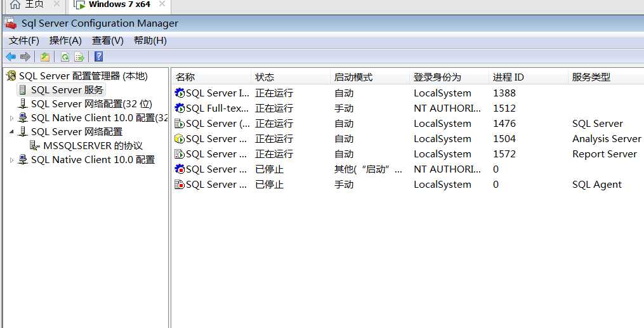
Task: Sort by the 启动模式 column header
Action: pyautogui.click(x=370, y=77)
